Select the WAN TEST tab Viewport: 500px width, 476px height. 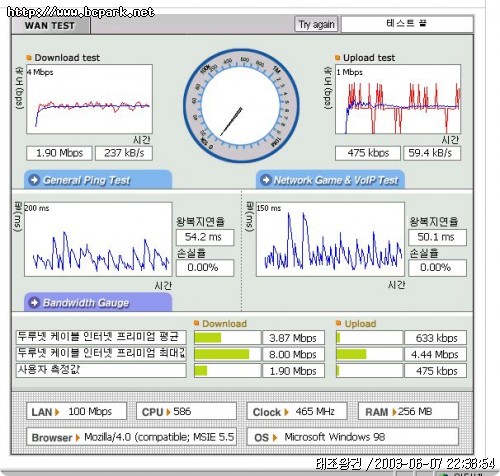pos(50,26)
